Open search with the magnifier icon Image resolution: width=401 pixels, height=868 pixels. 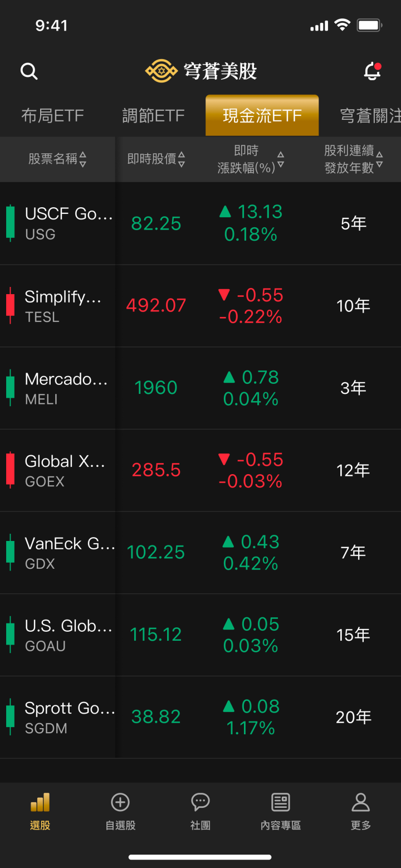pyautogui.click(x=29, y=71)
